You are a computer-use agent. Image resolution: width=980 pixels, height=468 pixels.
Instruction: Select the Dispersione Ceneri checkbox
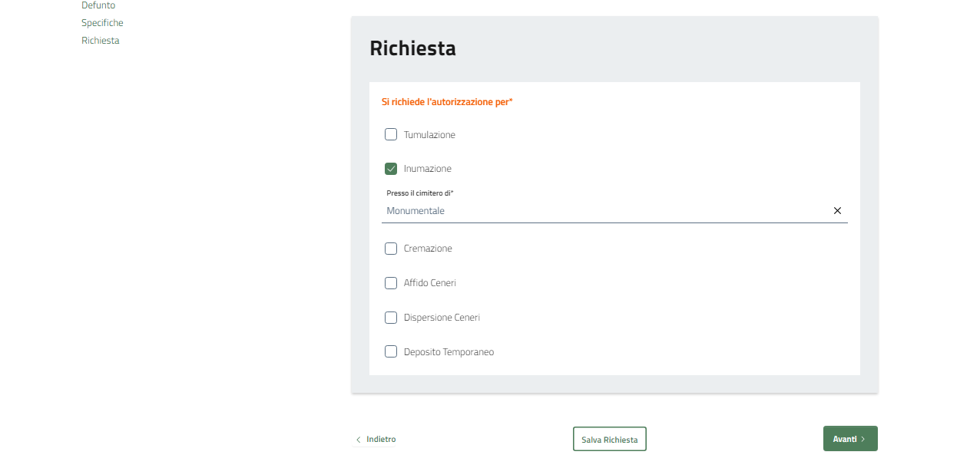coord(391,318)
